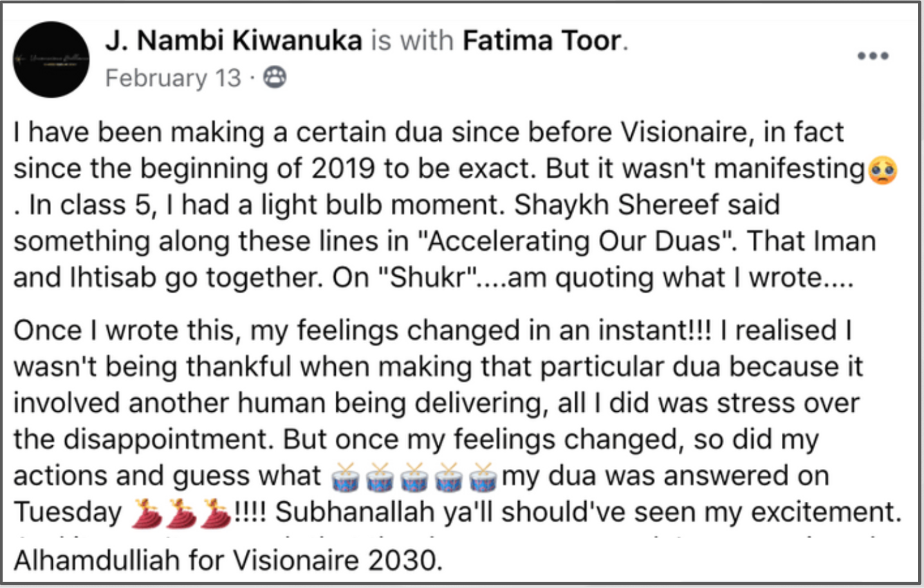Click the February 13 post timestamp

click(x=172, y=78)
